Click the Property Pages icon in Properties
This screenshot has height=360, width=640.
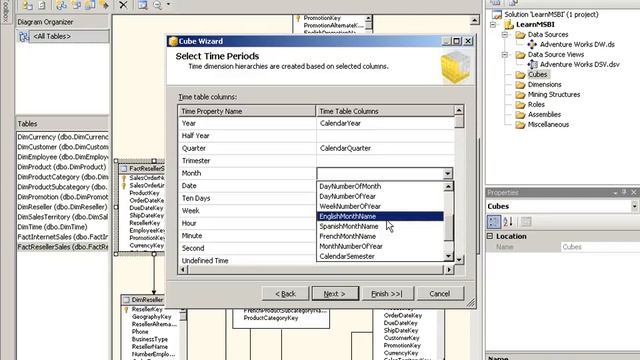point(526,222)
